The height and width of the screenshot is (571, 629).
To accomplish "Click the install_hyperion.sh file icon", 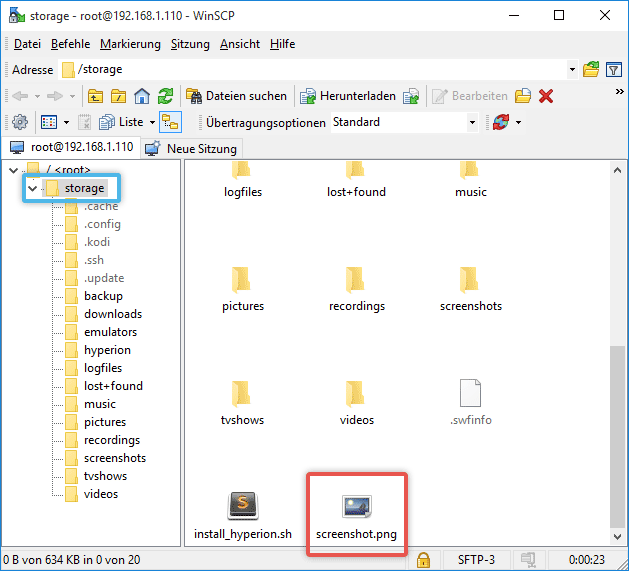I will [243, 506].
